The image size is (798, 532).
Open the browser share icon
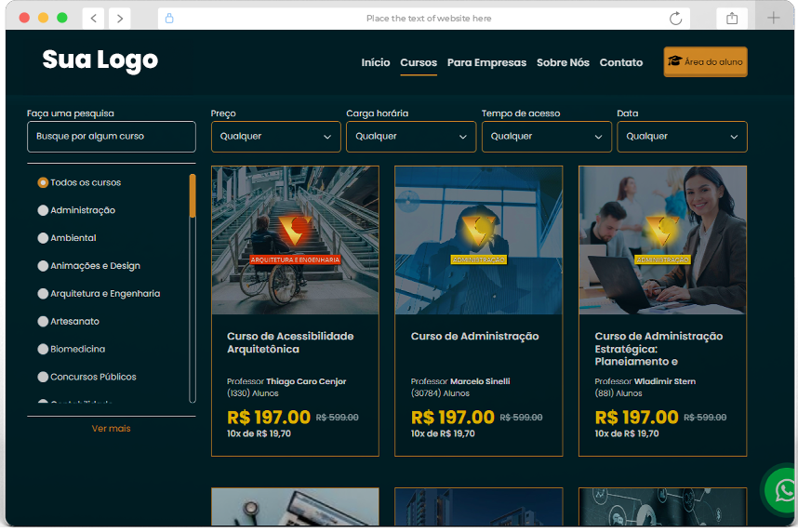click(732, 18)
